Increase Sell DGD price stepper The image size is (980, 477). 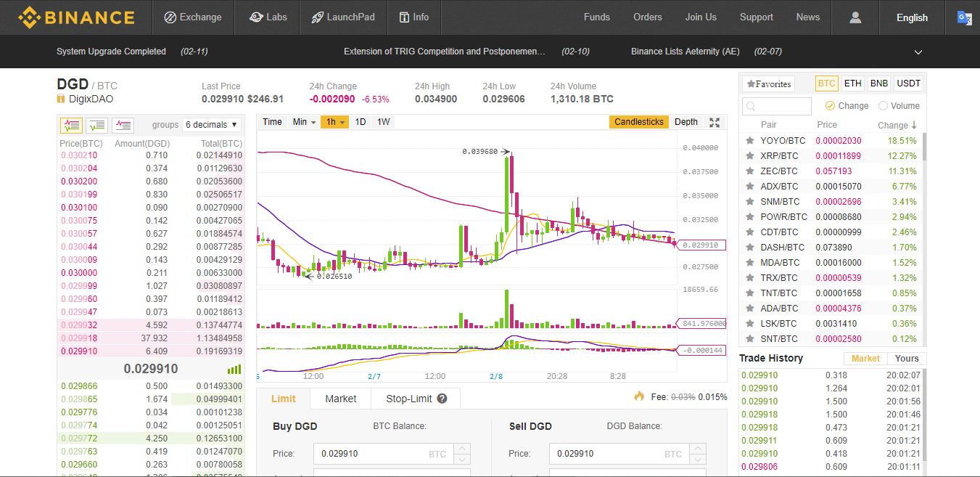698,449
